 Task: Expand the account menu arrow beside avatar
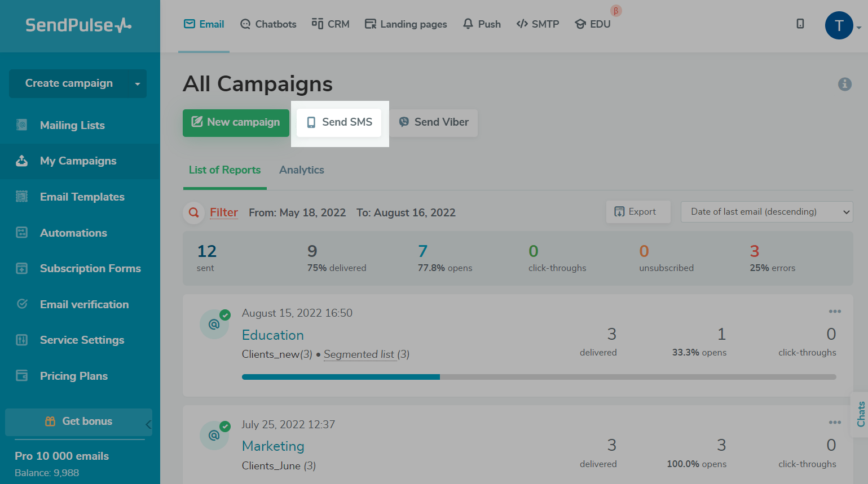coord(859,28)
